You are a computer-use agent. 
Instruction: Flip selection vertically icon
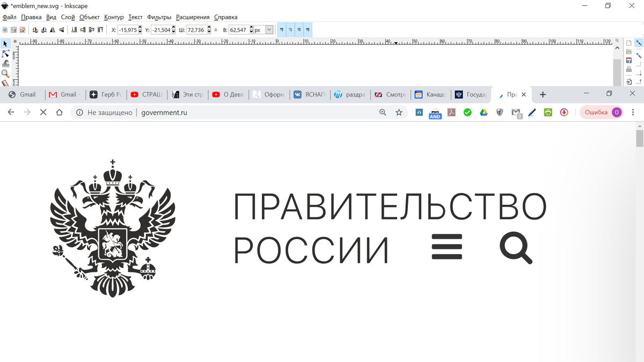pos(62,30)
